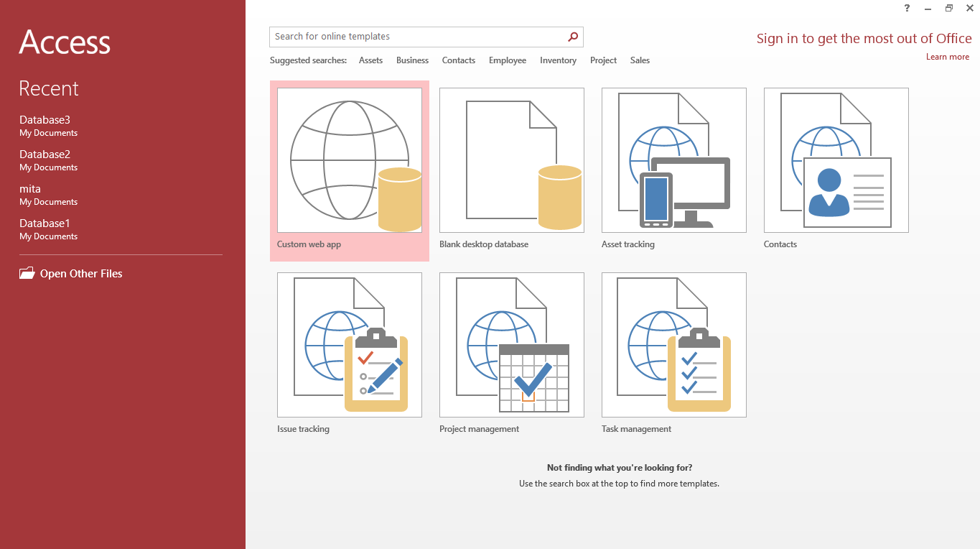Screen dimensions: 980x549
Task: Open the Learn more link
Action: pos(948,57)
